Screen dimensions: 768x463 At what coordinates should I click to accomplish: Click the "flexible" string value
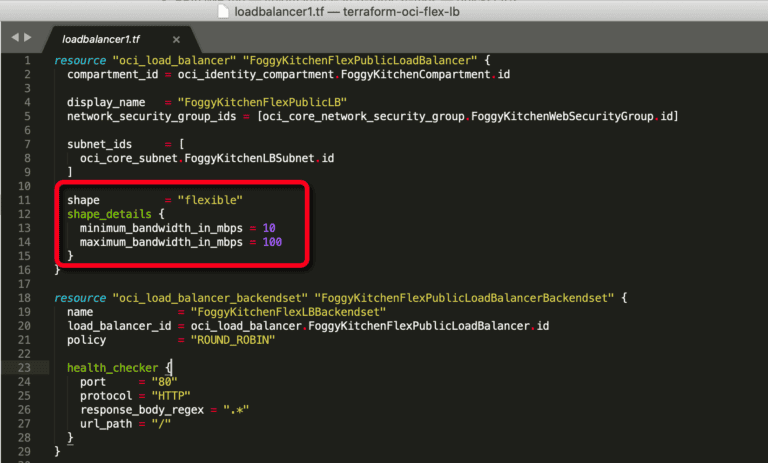click(210, 200)
